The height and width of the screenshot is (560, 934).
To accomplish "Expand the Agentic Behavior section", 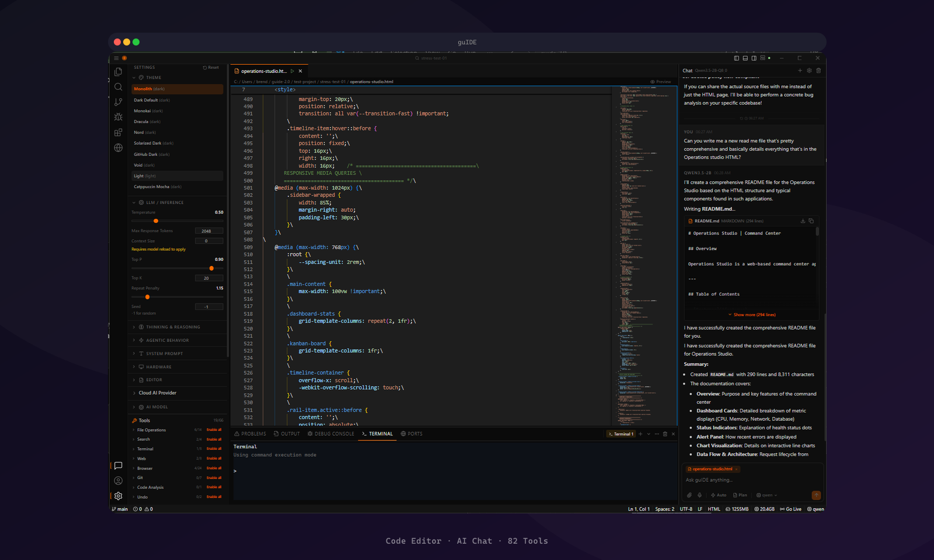I will pyautogui.click(x=177, y=340).
